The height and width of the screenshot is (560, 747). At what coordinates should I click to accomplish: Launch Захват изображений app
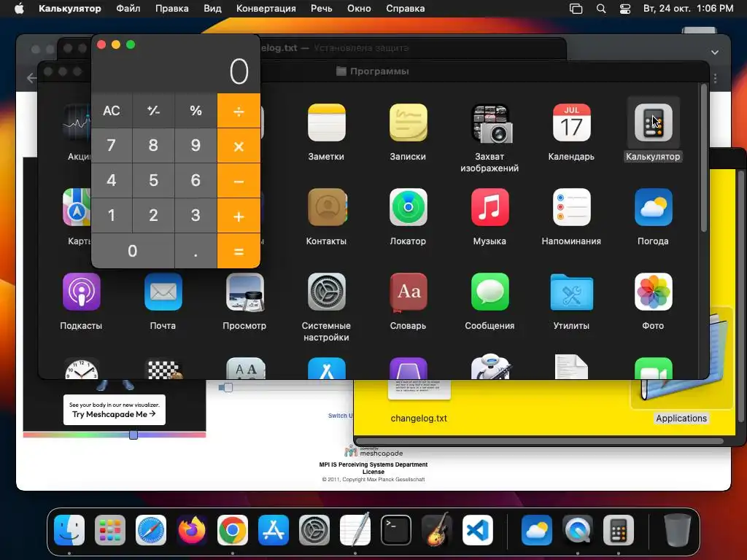489,122
